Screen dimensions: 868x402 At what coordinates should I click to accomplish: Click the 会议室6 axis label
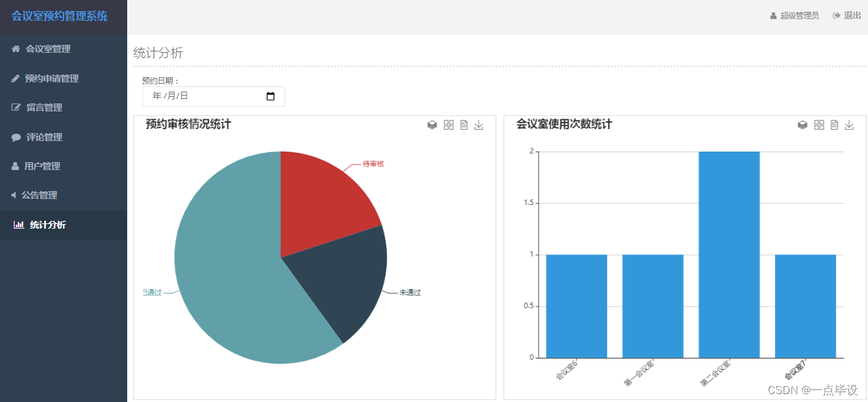point(567,370)
